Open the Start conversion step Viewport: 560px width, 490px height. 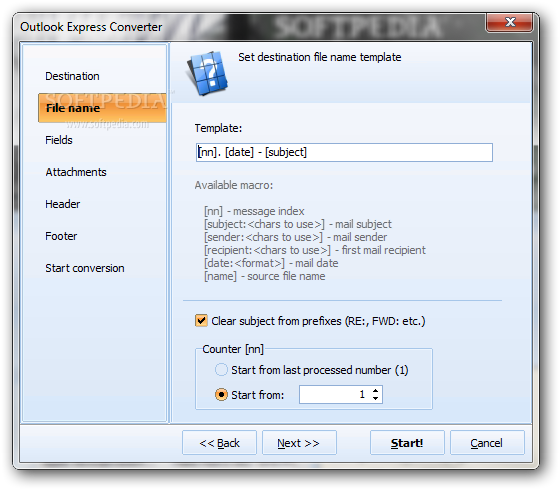85,268
